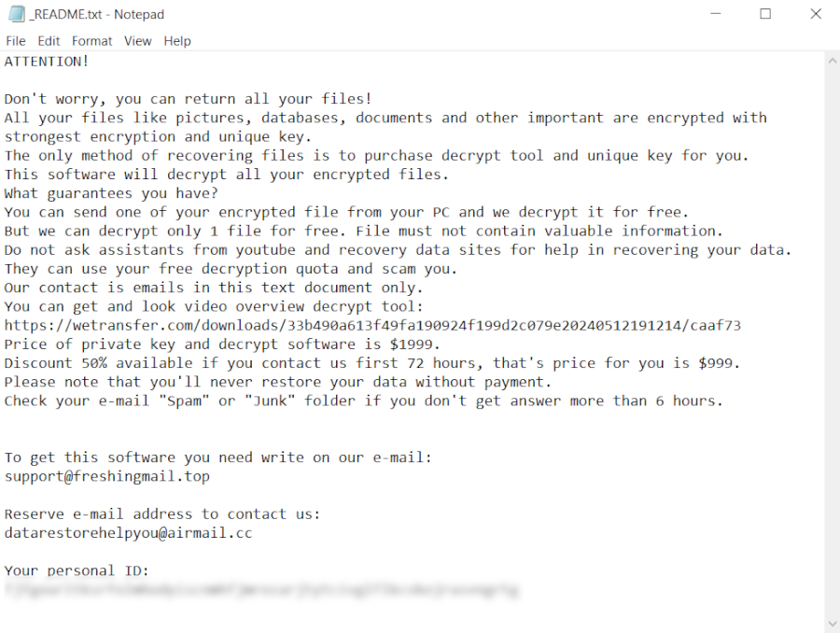Open the Format menu
The width and height of the screenshot is (840, 633).
click(x=91, y=41)
